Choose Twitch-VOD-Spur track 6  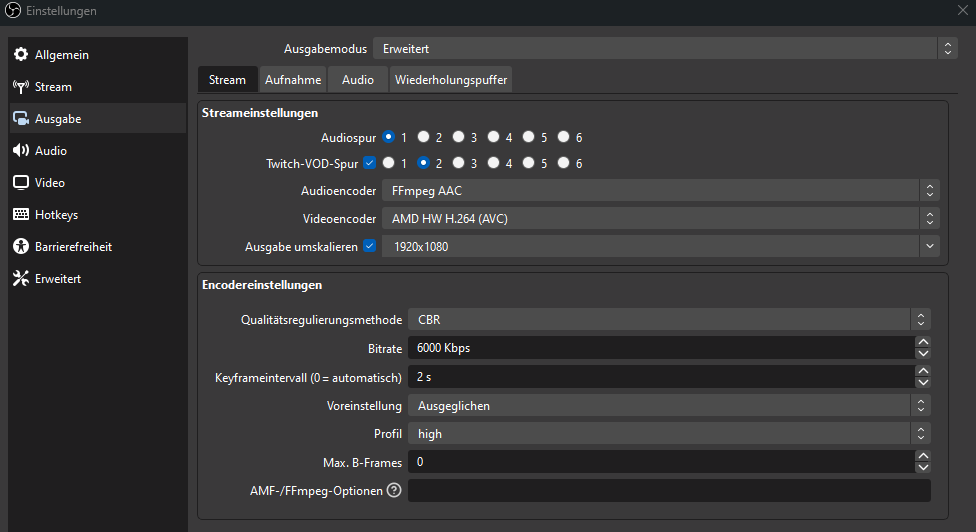point(563,163)
